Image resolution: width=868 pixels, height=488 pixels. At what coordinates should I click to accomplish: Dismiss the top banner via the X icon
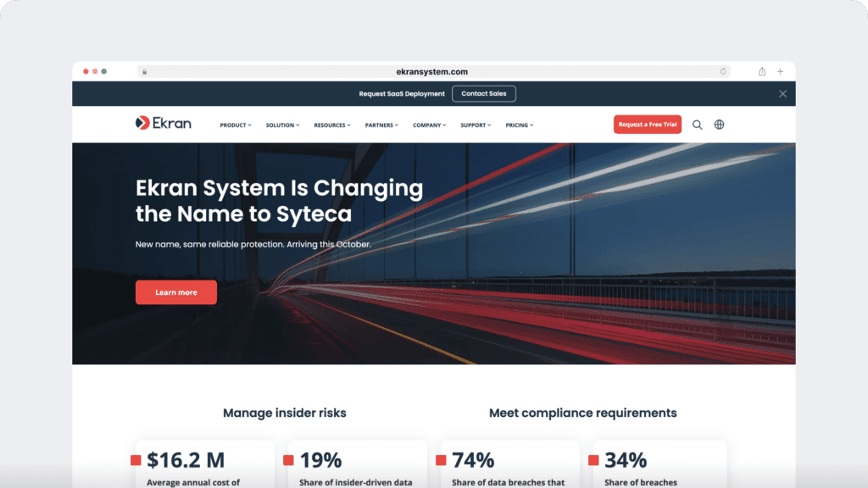[782, 93]
